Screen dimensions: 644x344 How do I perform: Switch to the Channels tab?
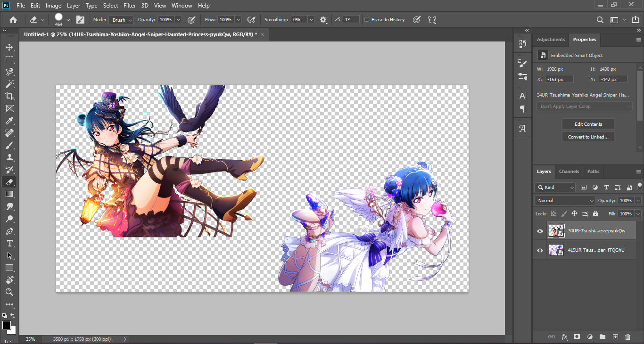(x=569, y=172)
